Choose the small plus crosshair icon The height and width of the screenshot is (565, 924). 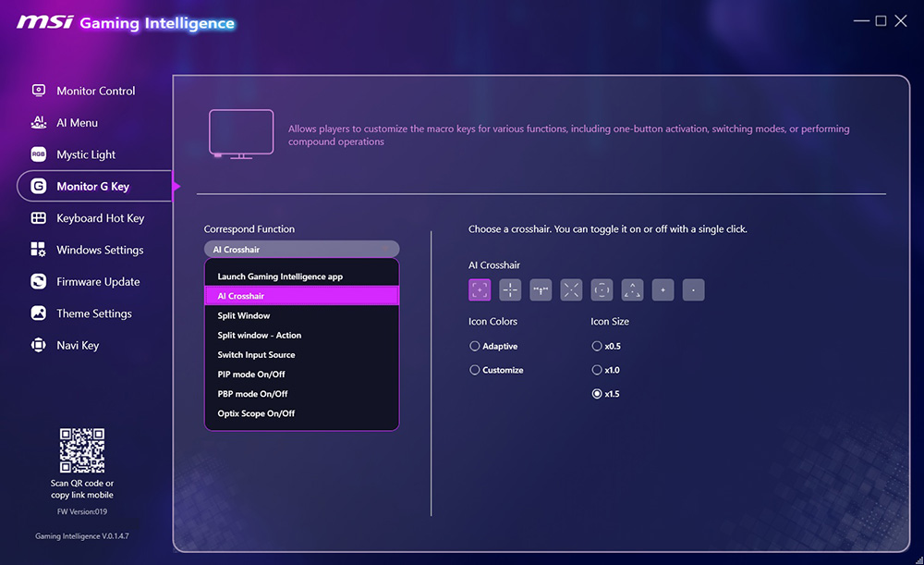pyautogui.click(x=663, y=289)
